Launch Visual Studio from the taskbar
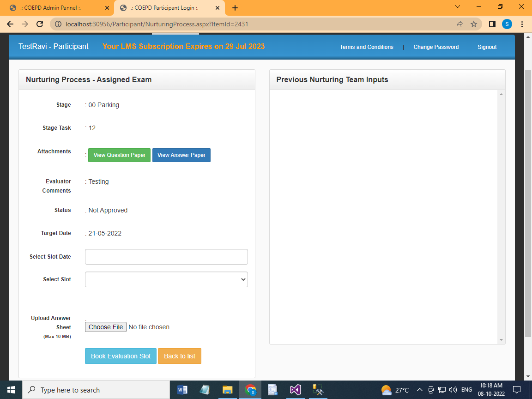The width and height of the screenshot is (532, 399). point(295,390)
